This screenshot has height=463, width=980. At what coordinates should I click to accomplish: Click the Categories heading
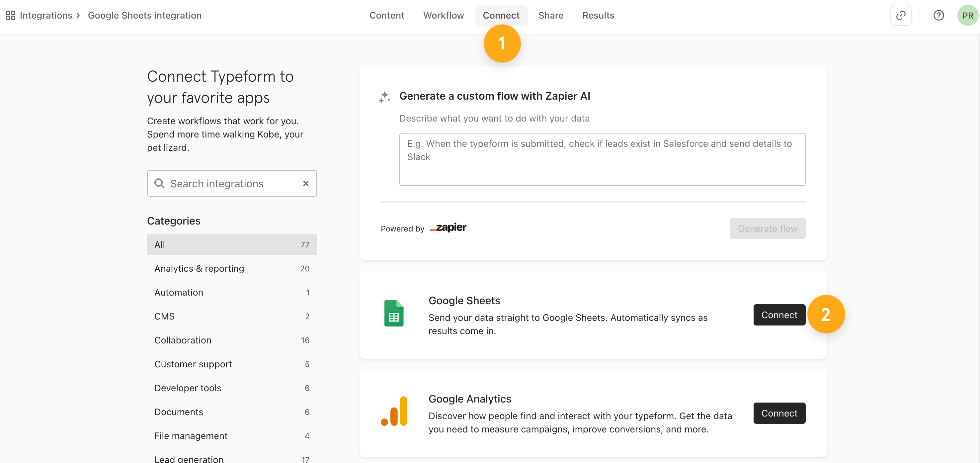tap(174, 221)
